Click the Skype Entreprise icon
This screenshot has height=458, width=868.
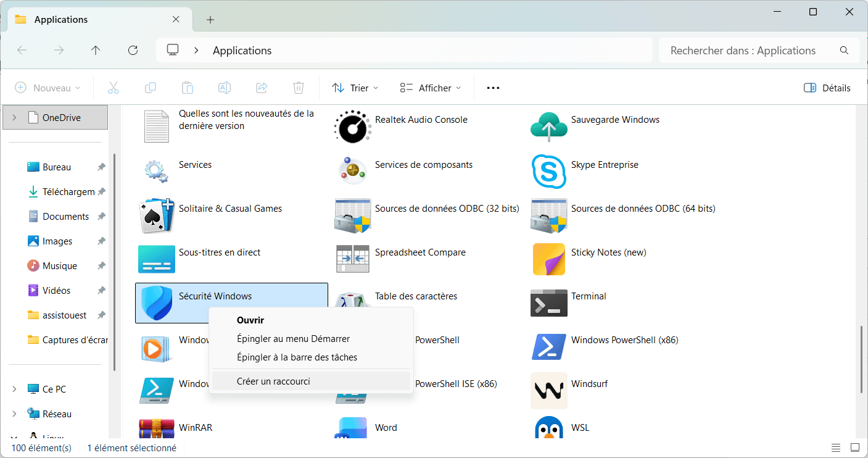click(549, 171)
